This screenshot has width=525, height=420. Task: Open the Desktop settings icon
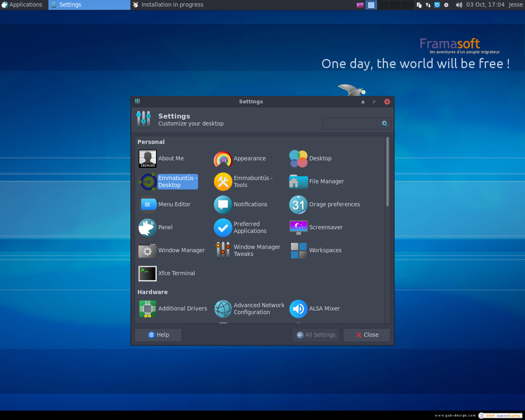click(x=299, y=159)
